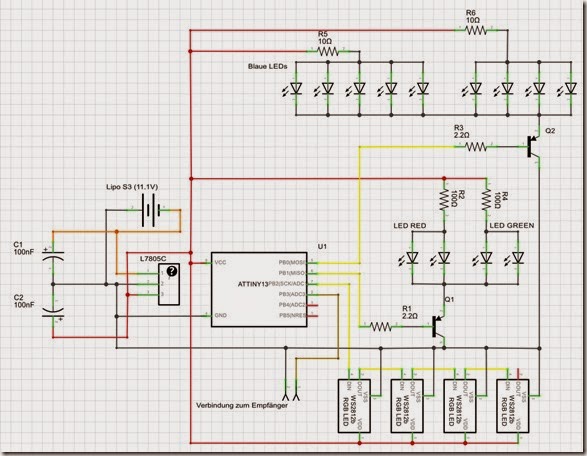Click the question mark icon on L7805C
This screenshot has height=456, width=587.
coord(172,271)
